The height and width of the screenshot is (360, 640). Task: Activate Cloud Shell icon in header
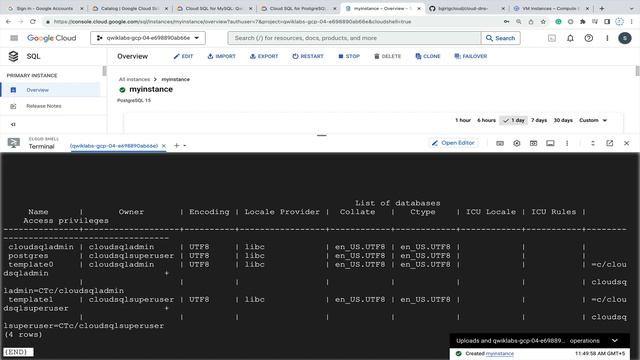(552, 38)
